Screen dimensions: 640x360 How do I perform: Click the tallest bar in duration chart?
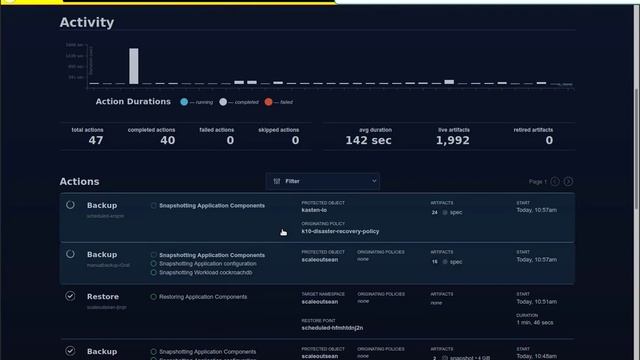[134, 66]
